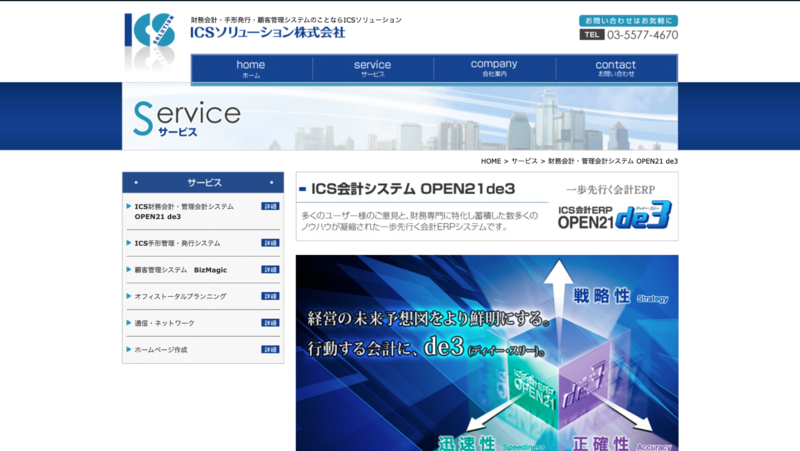Click ICS会計システム OPEN21de3 heading

413,189
